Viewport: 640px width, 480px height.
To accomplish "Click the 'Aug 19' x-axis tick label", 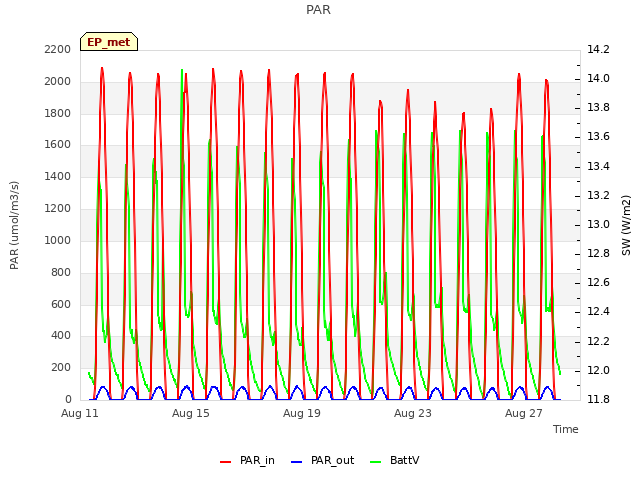I will [x=302, y=413].
